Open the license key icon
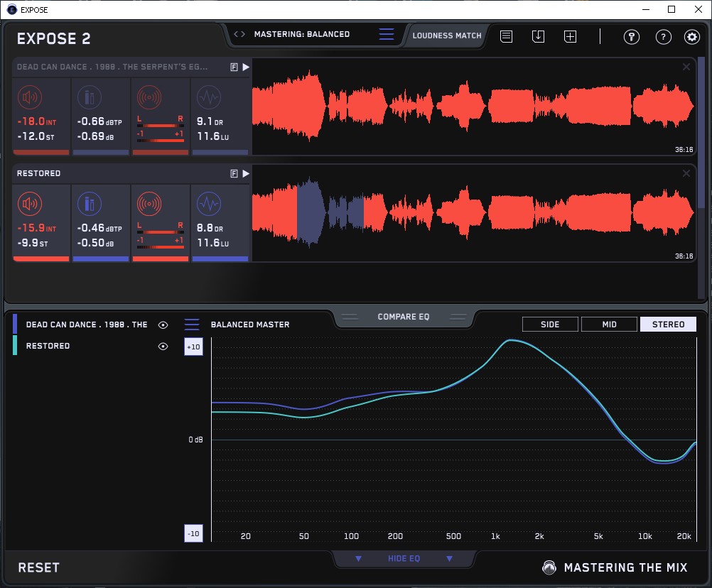 click(632, 37)
